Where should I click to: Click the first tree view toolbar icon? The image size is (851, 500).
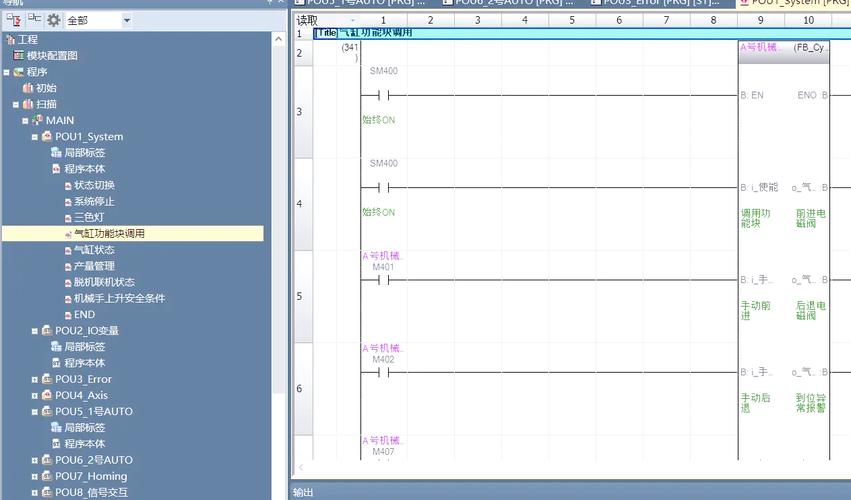[x=14, y=20]
